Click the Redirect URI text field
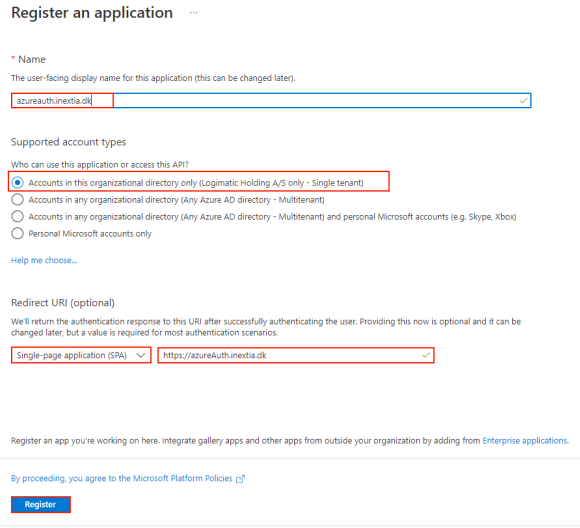 (296, 355)
